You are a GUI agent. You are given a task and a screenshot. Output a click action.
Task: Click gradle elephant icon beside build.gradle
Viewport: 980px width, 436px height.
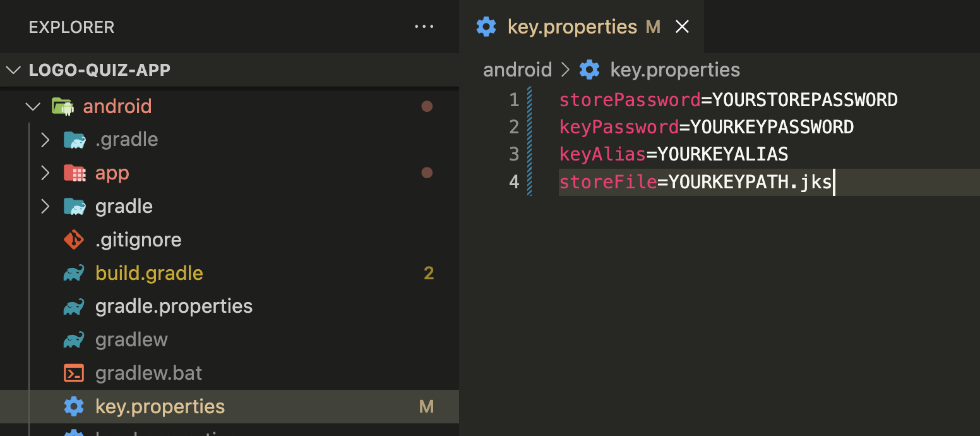point(74,273)
